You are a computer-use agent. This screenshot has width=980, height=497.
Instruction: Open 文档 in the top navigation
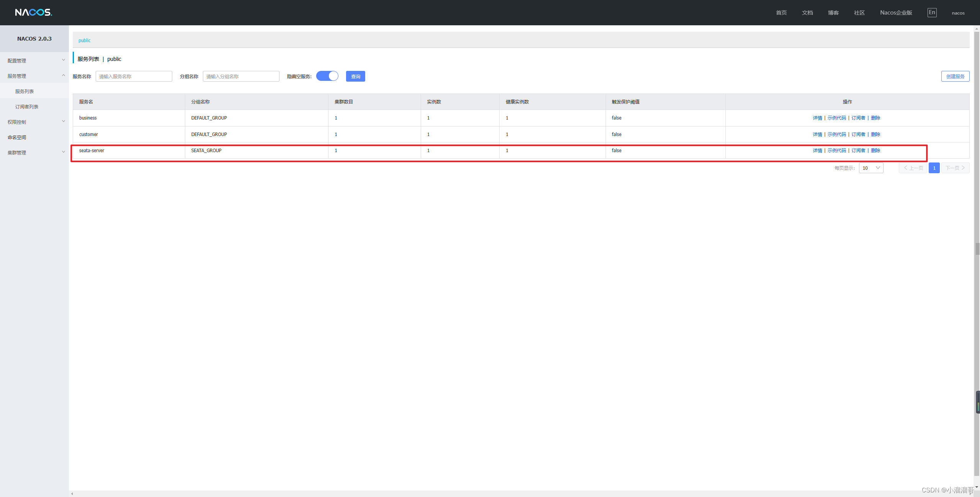[x=807, y=13]
